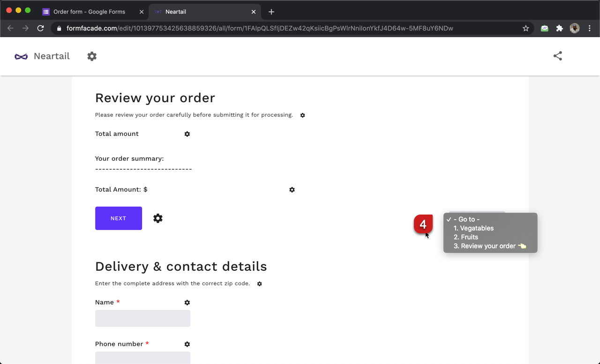Open the settings gear beside the Neartail title
Viewport: 600px width, 364px height.
[92, 56]
